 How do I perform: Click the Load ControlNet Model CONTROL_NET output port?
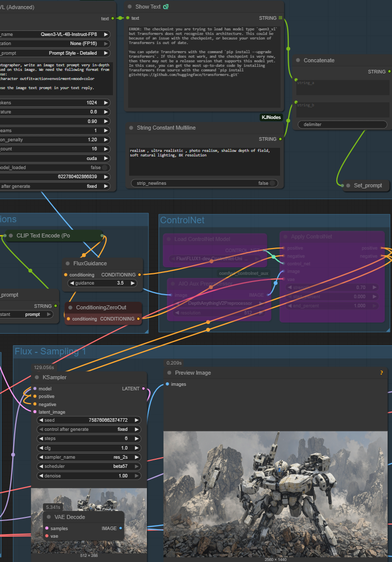pyautogui.click(x=264, y=250)
